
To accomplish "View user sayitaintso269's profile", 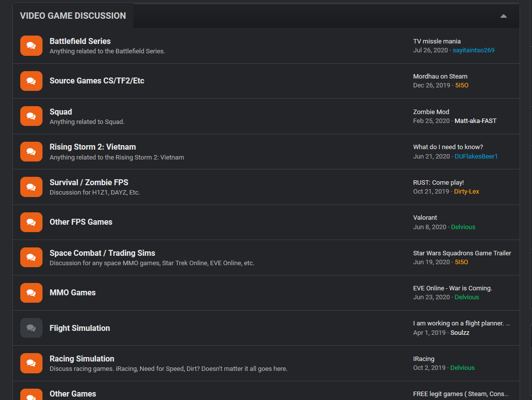I will tap(473, 50).
